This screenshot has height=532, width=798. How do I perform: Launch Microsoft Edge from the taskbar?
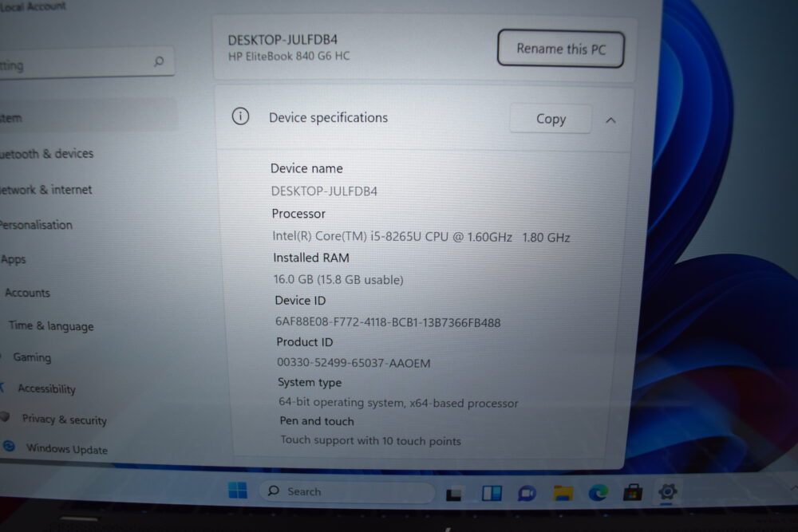(x=598, y=492)
